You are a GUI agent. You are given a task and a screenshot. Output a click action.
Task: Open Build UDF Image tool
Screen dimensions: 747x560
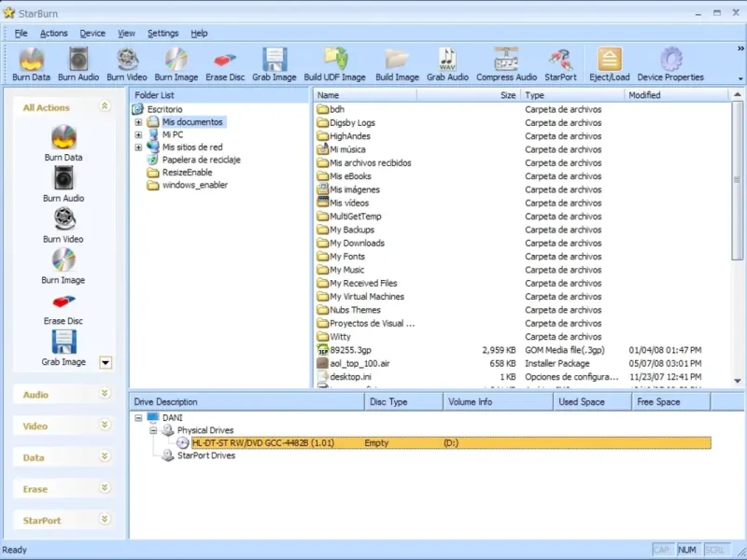click(334, 64)
